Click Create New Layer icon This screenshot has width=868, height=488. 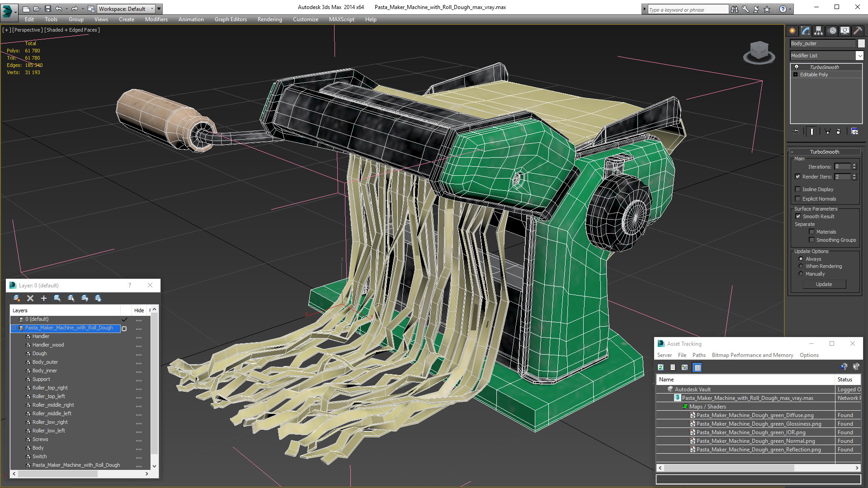pyautogui.click(x=17, y=298)
